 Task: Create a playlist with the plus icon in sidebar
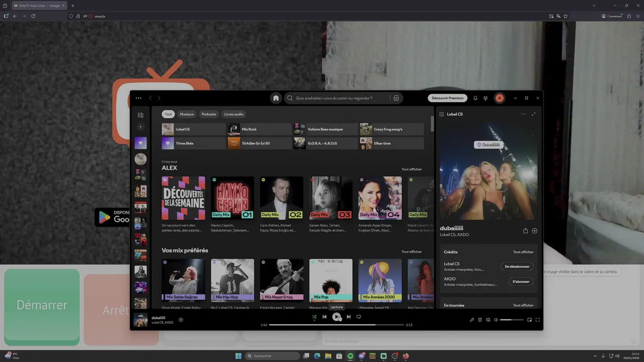[x=140, y=127]
